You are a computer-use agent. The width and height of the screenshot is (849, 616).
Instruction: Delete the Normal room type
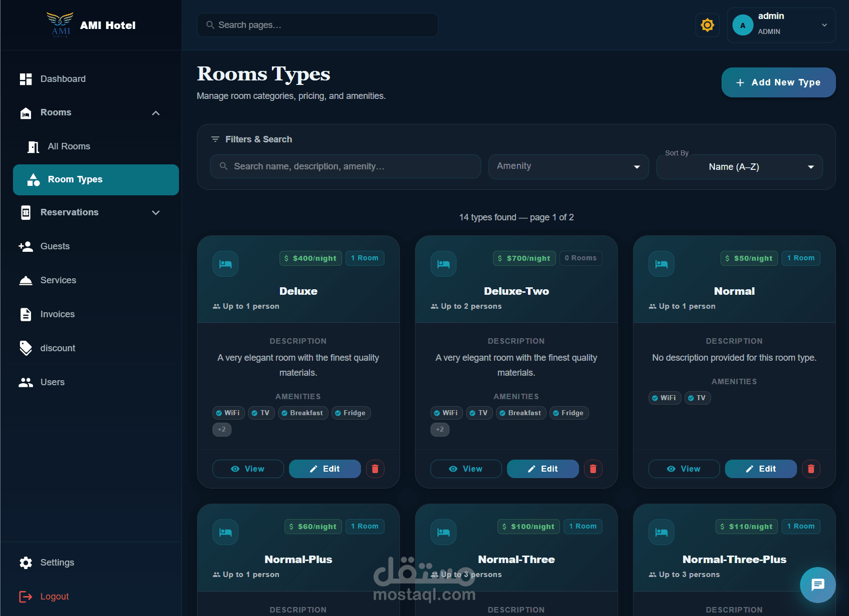(x=811, y=469)
